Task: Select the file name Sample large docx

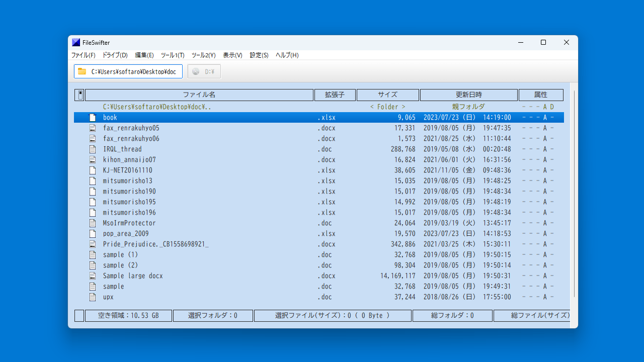Action: coord(133,276)
